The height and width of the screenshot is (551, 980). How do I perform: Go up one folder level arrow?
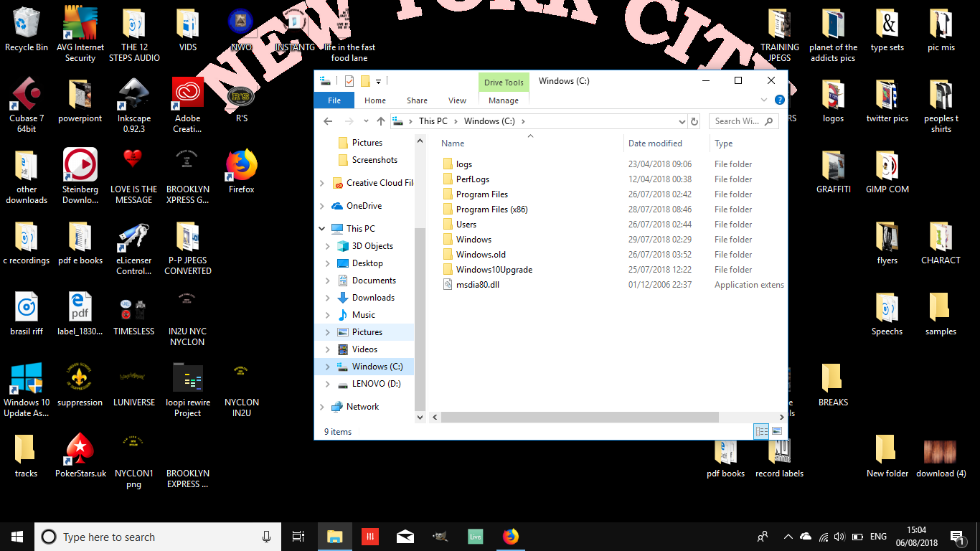point(381,121)
